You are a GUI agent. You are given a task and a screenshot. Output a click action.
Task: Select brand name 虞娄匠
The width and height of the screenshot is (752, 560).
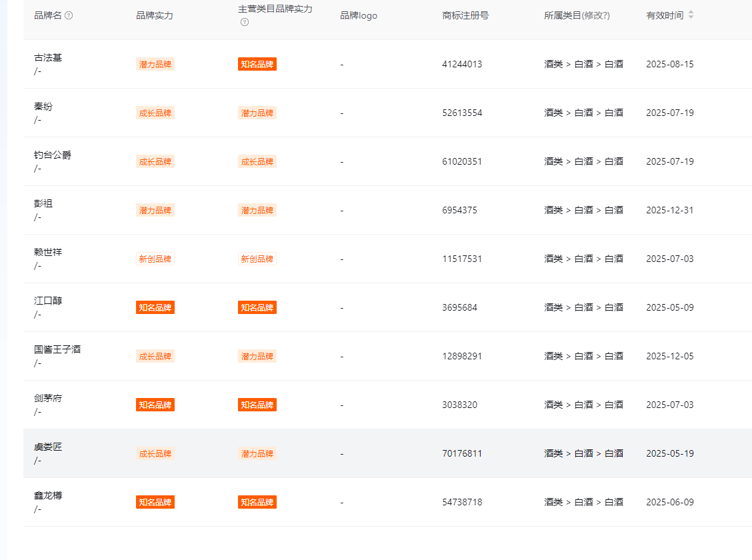pyautogui.click(x=48, y=447)
